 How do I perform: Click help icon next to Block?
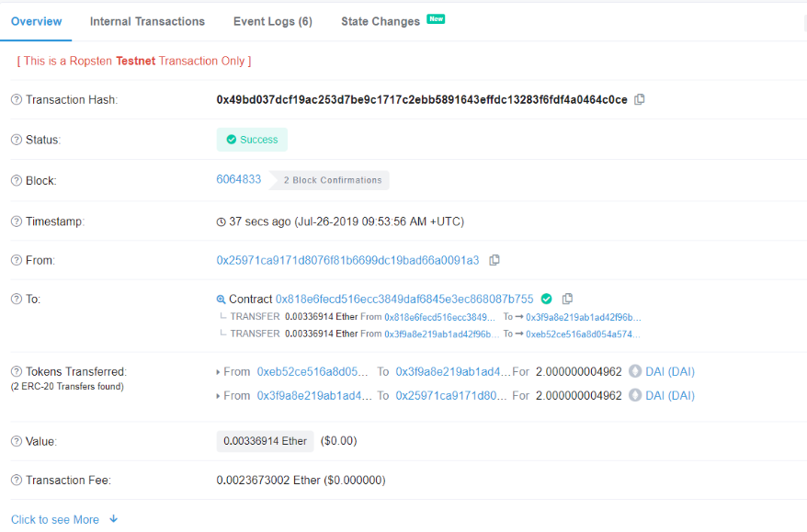pyautogui.click(x=17, y=181)
